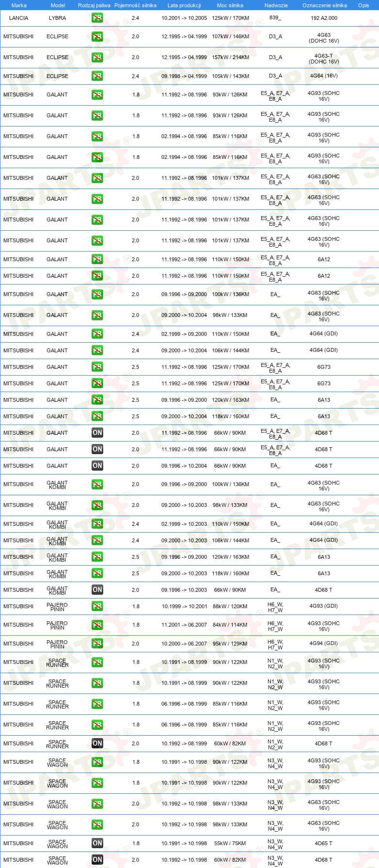Viewport: 379px width, 868px height.
Task: Click diesel ON icon for Space Wagon 60kW / 82KM
Action: click(x=97, y=860)
